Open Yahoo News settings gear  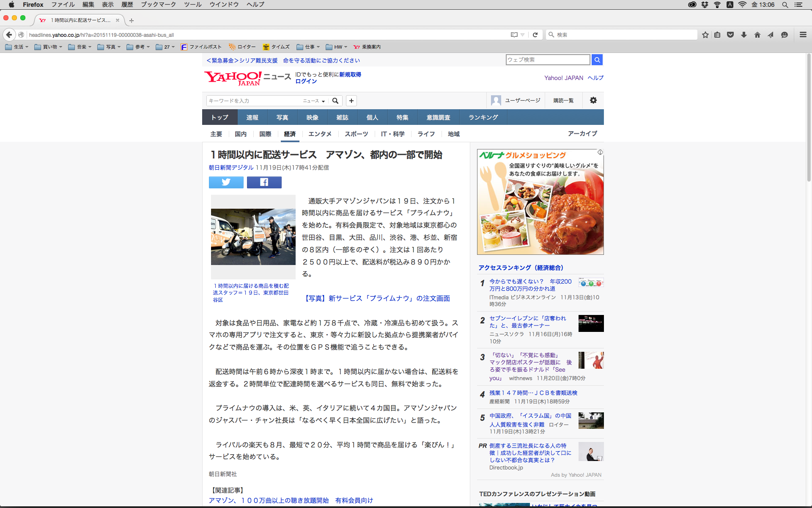click(x=593, y=100)
